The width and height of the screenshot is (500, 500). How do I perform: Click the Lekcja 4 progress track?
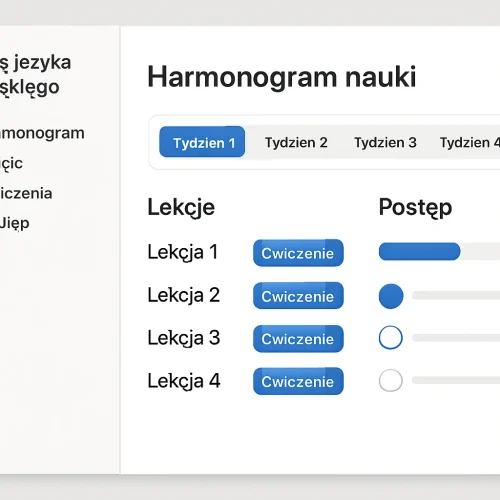coord(456,380)
